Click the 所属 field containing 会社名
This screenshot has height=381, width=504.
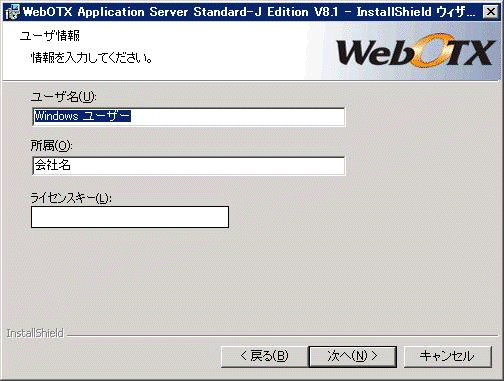point(189,165)
